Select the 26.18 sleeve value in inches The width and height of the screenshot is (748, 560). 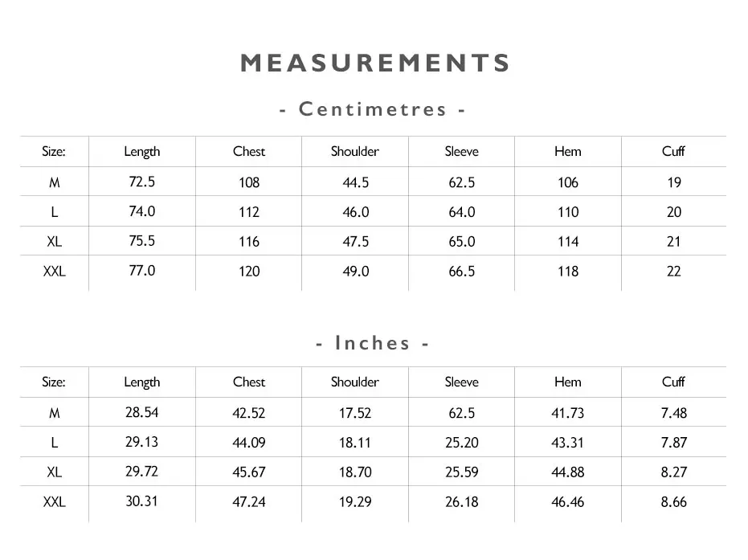coord(462,502)
